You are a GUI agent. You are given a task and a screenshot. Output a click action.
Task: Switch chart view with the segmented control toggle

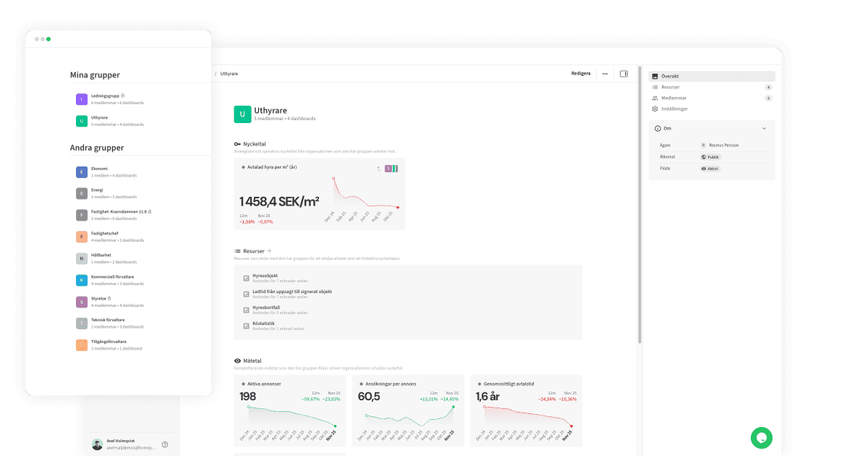click(x=392, y=169)
